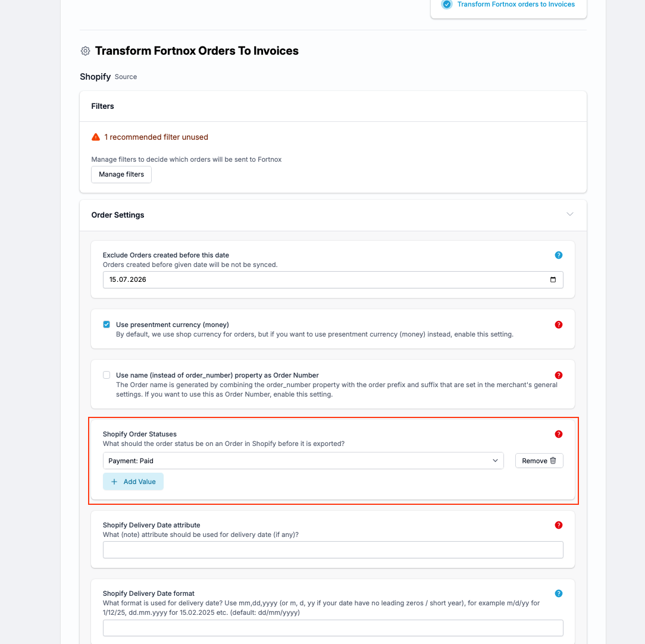
Task: Click the Shopify Delivery Date format input
Action: [333, 628]
